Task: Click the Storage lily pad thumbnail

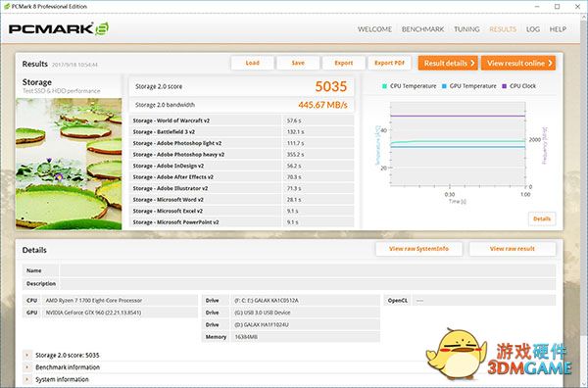Action: 69,164
